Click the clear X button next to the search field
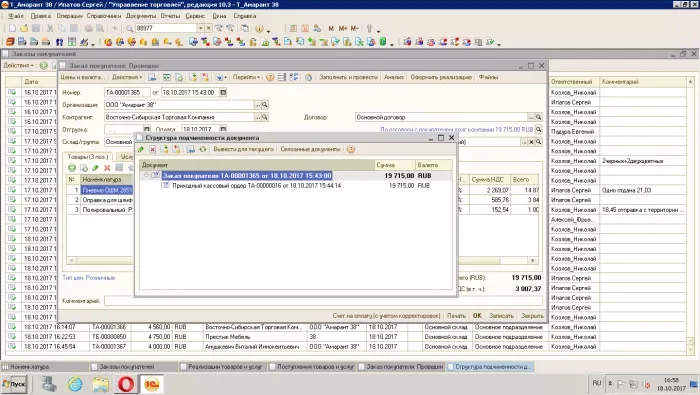The image size is (700, 395). tap(208, 28)
